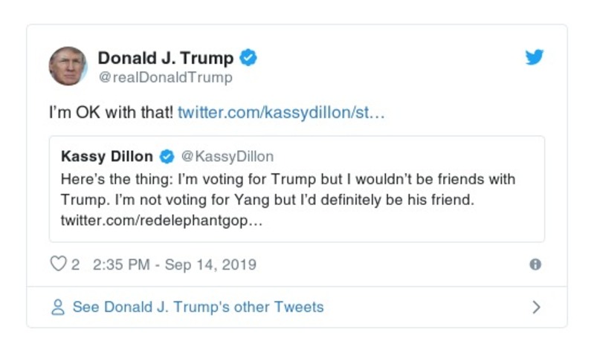
Task: Open Donald J. Trump's profile picture
Action: click(x=68, y=66)
